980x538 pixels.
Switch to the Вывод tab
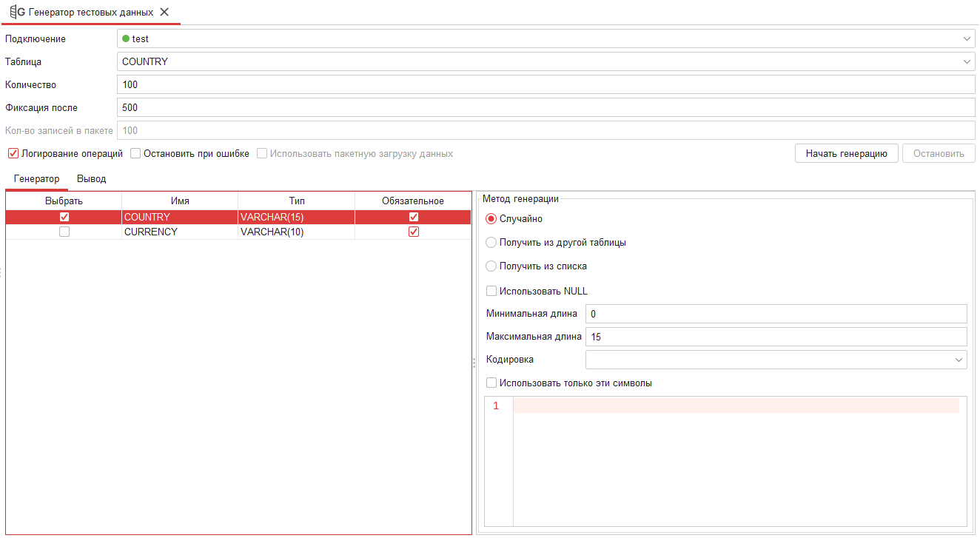(x=91, y=179)
